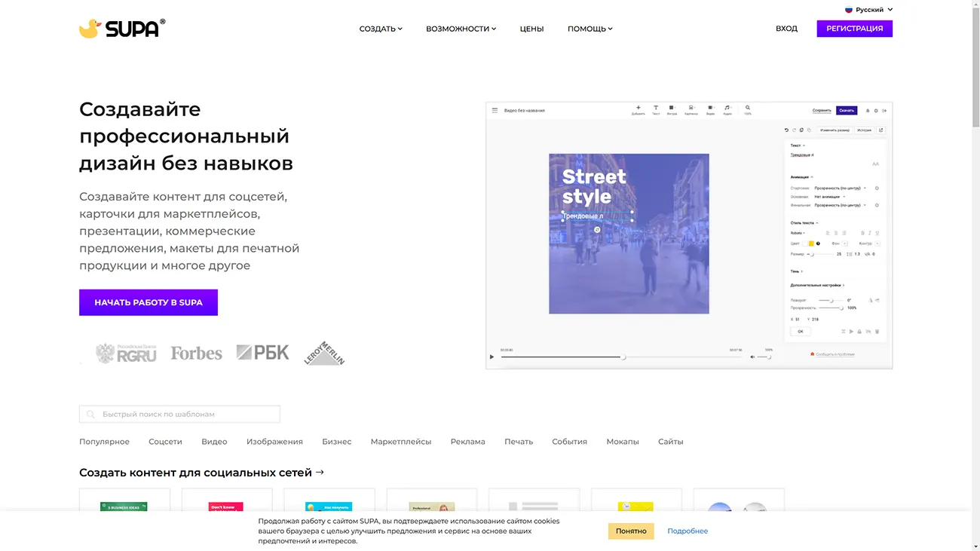980x551 pixels.
Task: Click the РБК logo
Action: [x=262, y=352]
